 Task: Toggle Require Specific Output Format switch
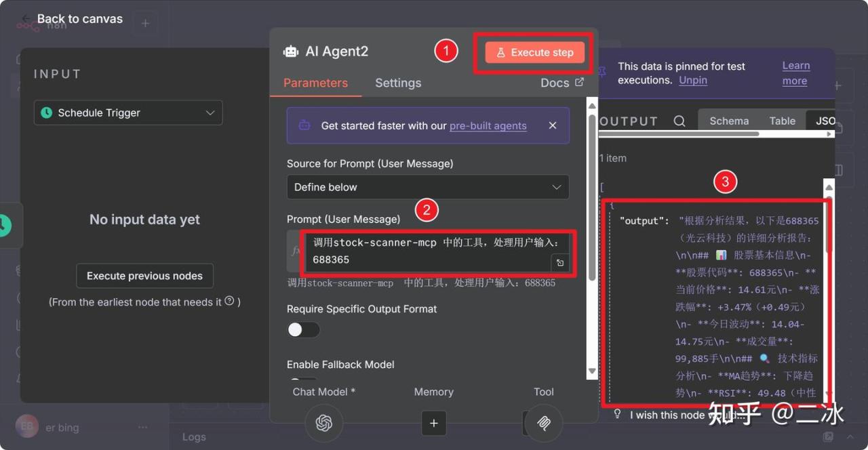[x=303, y=330]
